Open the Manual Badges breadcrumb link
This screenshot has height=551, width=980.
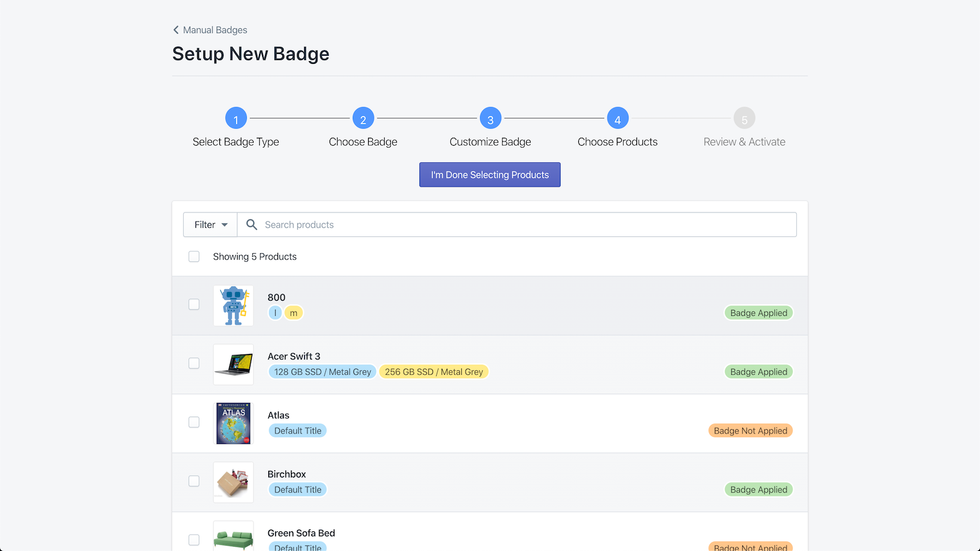pyautogui.click(x=216, y=29)
